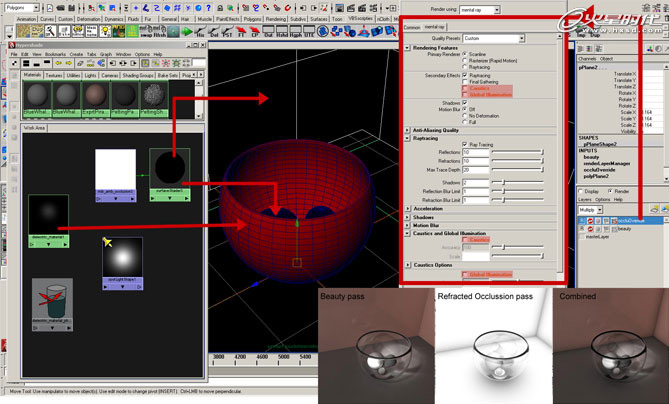Select the mib_amb_occlusion white node swatch

115,169
